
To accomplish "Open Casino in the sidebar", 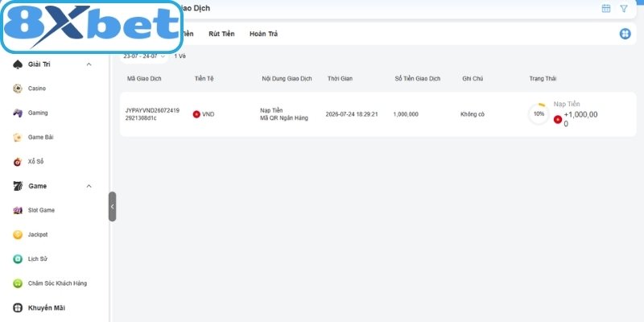I will (x=36, y=89).
